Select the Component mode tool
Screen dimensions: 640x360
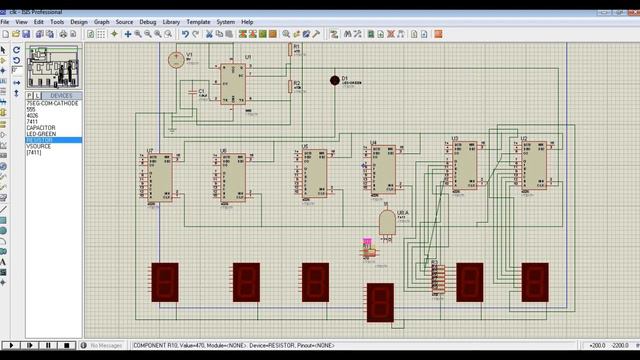3,60
